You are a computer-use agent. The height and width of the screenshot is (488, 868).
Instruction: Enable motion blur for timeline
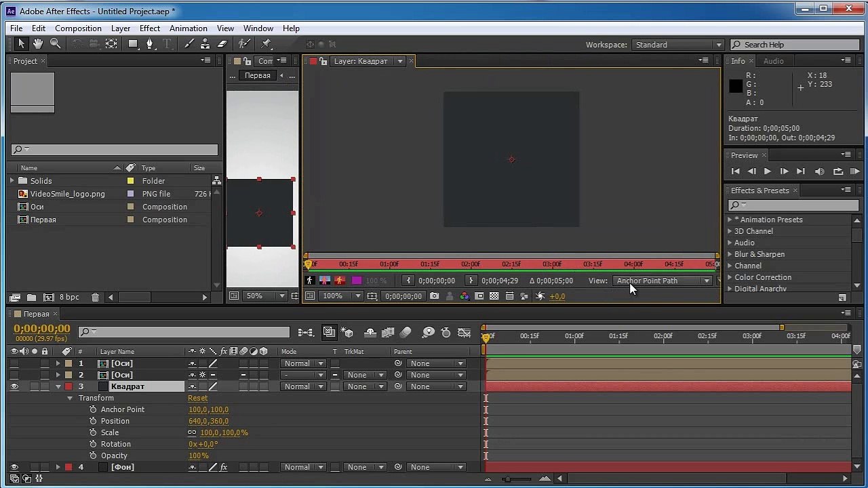pyautogui.click(x=406, y=332)
